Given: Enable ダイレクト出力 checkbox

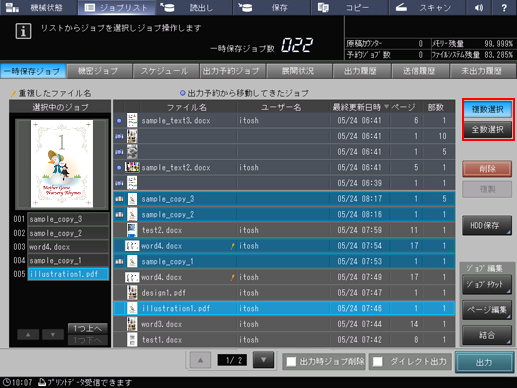Looking at the screenshot, I should point(377,362).
